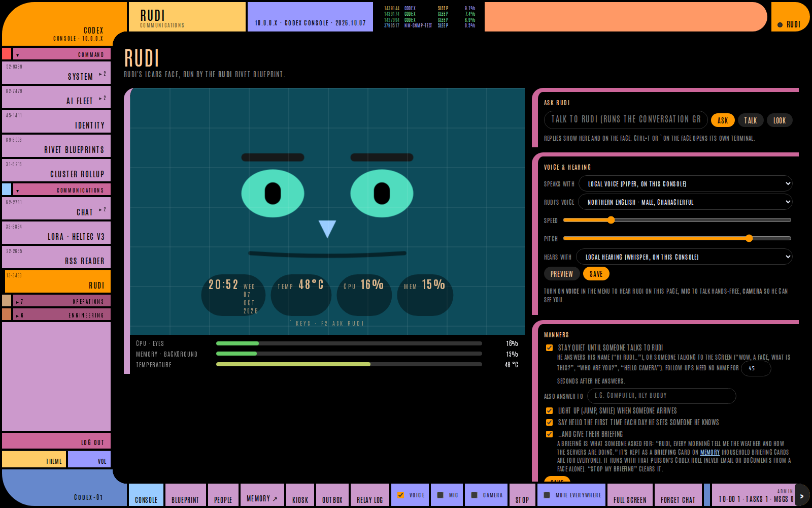Expand the Operations sidebar section

point(62,301)
